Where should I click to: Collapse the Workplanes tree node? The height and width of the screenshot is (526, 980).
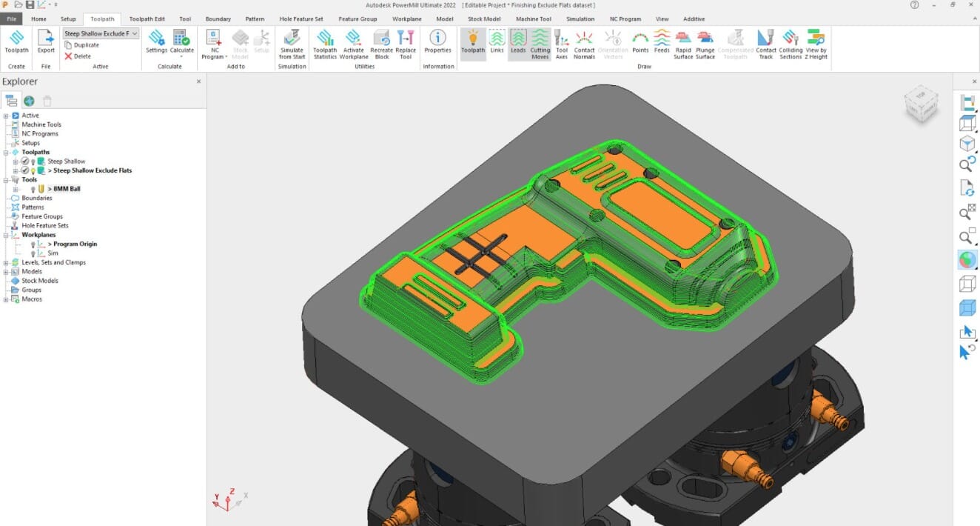click(x=6, y=234)
